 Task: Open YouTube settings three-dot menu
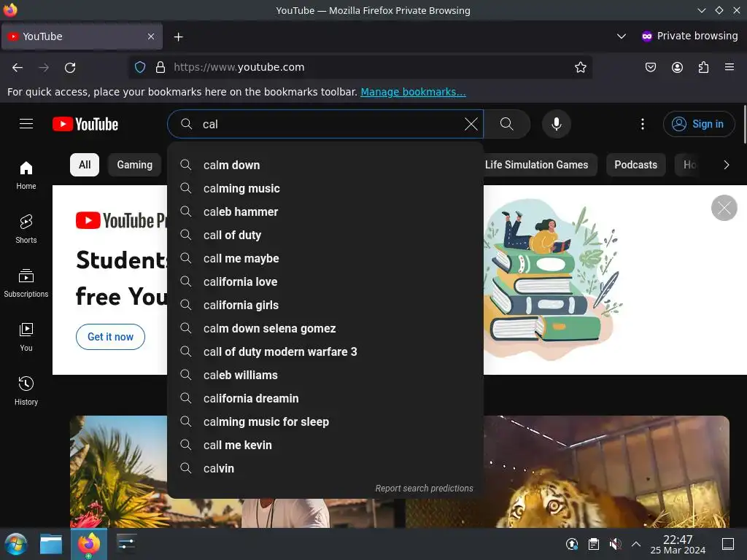coord(642,124)
